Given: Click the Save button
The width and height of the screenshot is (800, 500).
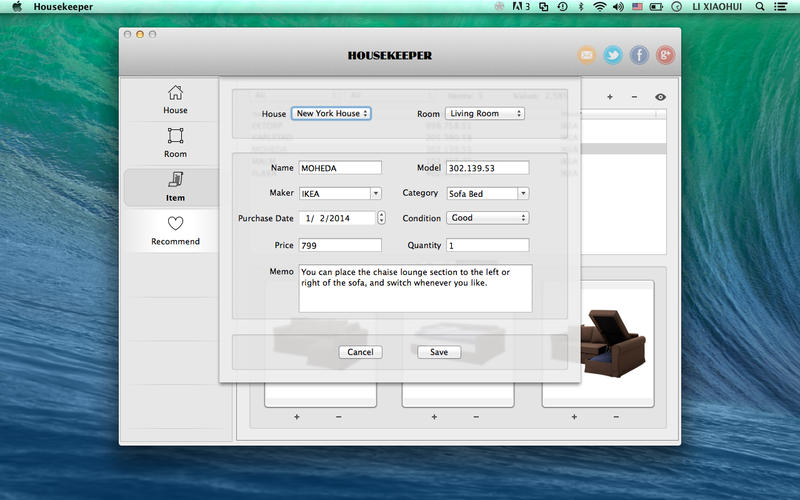Looking at the screenshot, I should pyautogui.click(x=439, y=352).
